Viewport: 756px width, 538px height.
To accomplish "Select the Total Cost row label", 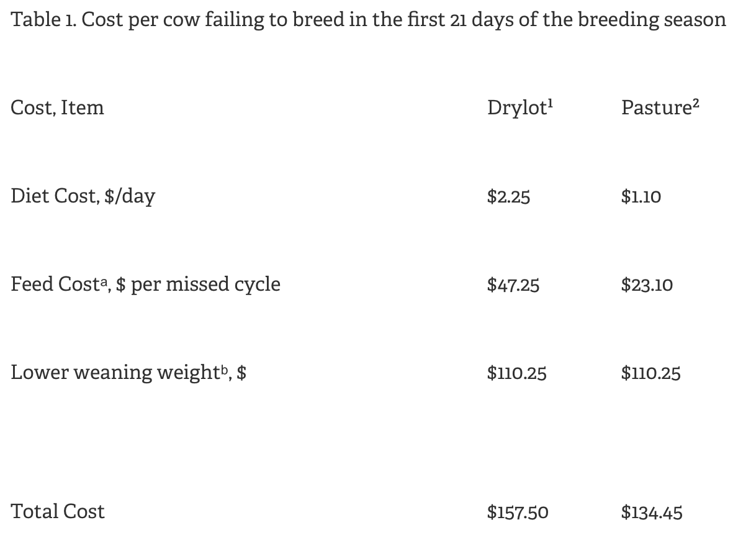I will coord(58,512).
